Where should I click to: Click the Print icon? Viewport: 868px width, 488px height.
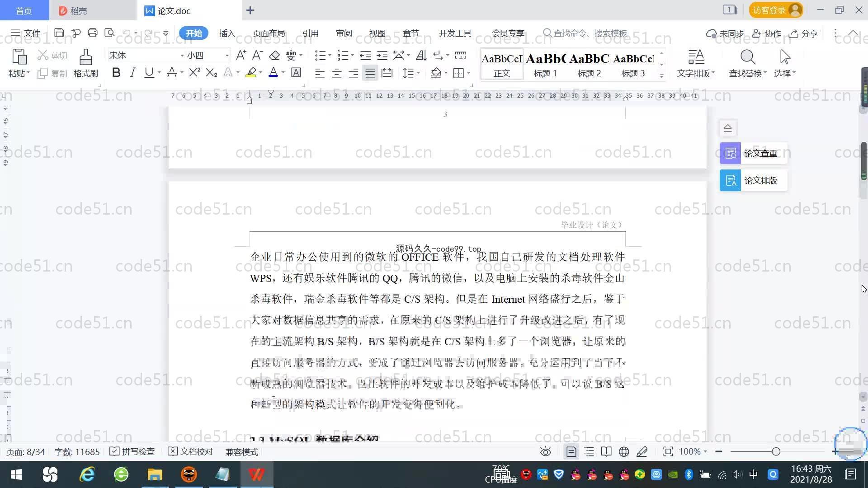pos(93,33)
